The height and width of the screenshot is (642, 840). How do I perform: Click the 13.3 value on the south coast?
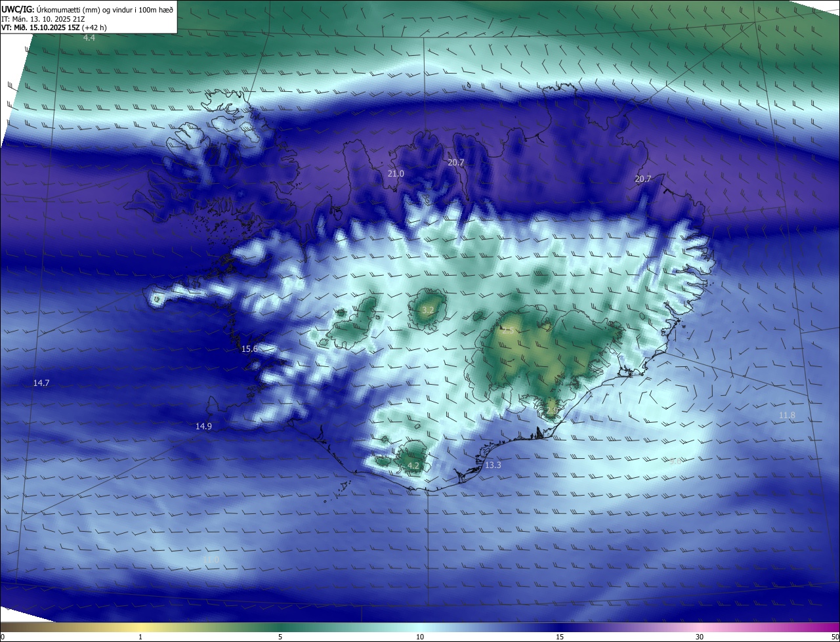pos(493,465)
